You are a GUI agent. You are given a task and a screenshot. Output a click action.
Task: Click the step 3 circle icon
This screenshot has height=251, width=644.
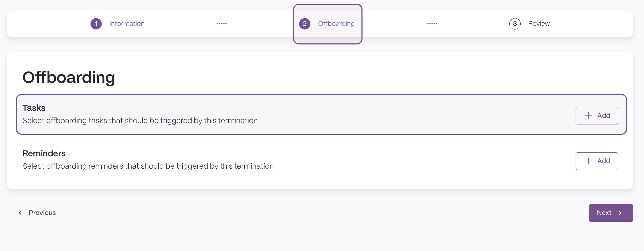point(515,24)
